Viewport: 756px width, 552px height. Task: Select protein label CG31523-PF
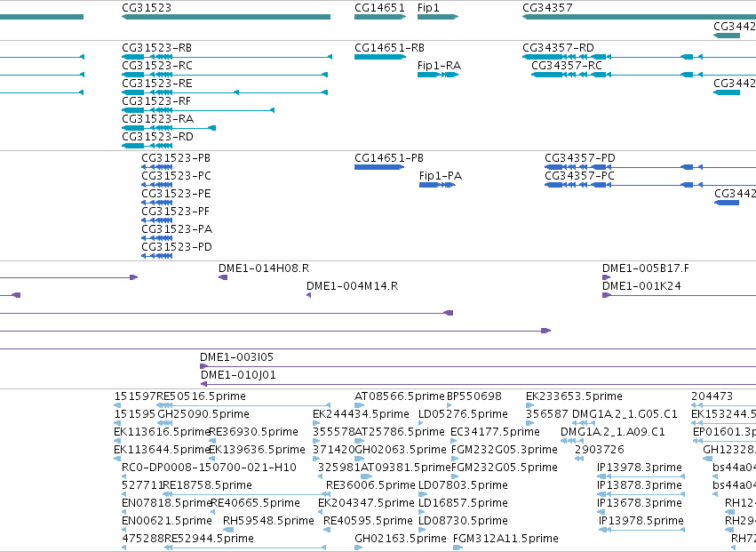(x=176, y=212)
